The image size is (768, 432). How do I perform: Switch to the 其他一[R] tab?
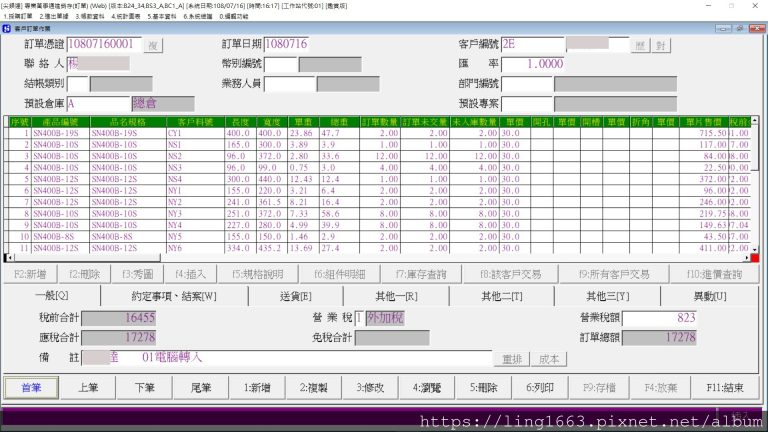coord(396,296)
